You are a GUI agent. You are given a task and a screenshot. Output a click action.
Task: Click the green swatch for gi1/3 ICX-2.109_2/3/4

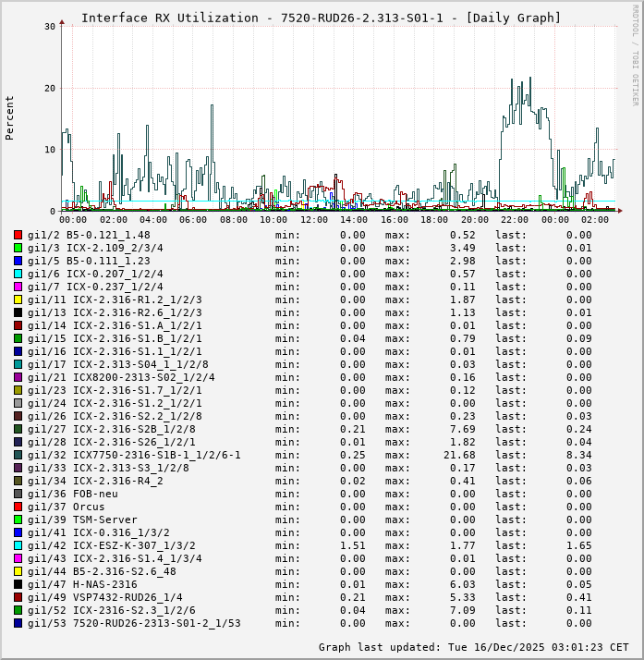[x=18, y=248]
